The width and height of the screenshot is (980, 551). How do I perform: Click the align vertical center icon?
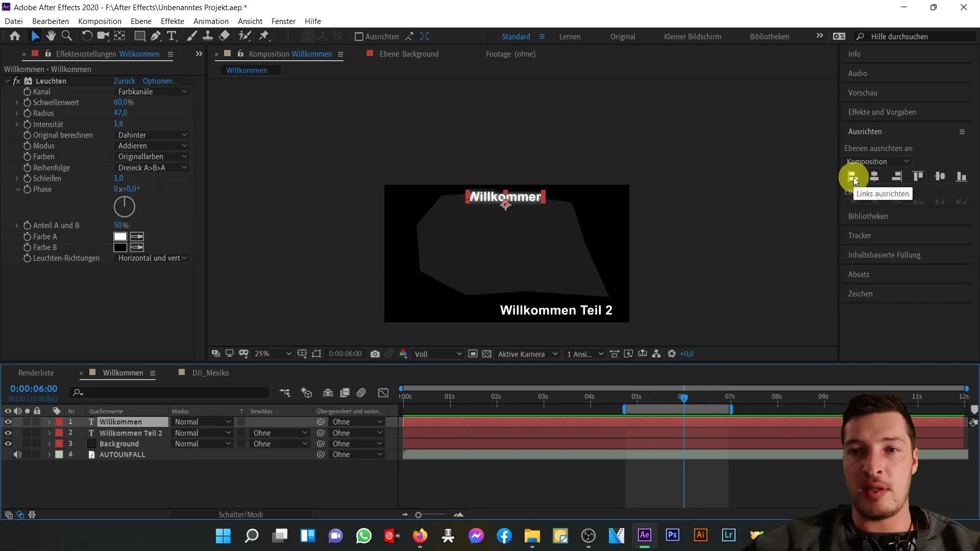coord(940,177)
